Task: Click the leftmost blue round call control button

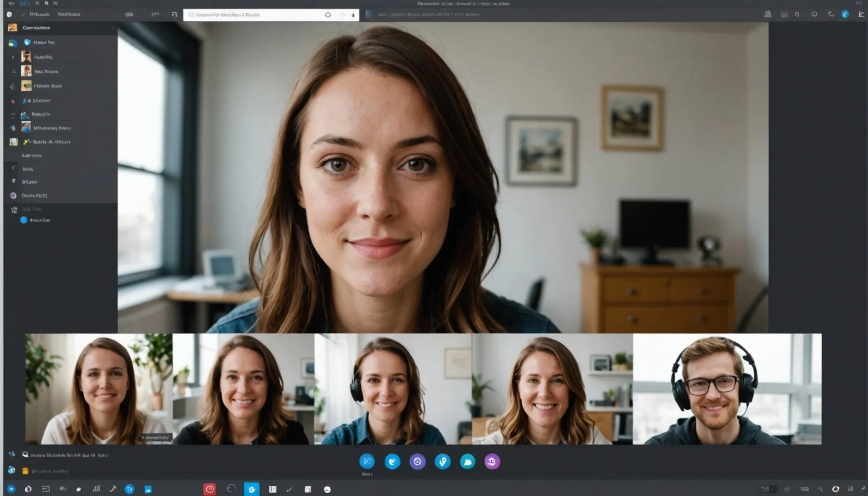Action: point(367,461)
